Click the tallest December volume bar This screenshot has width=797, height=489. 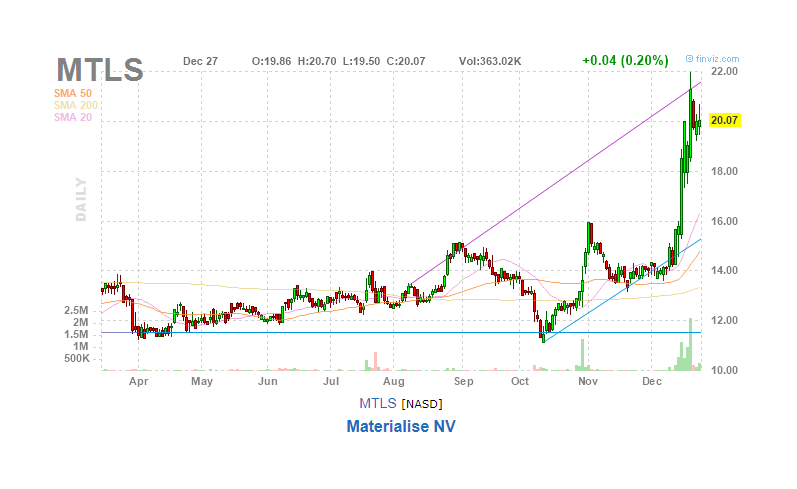pos(691,344)
